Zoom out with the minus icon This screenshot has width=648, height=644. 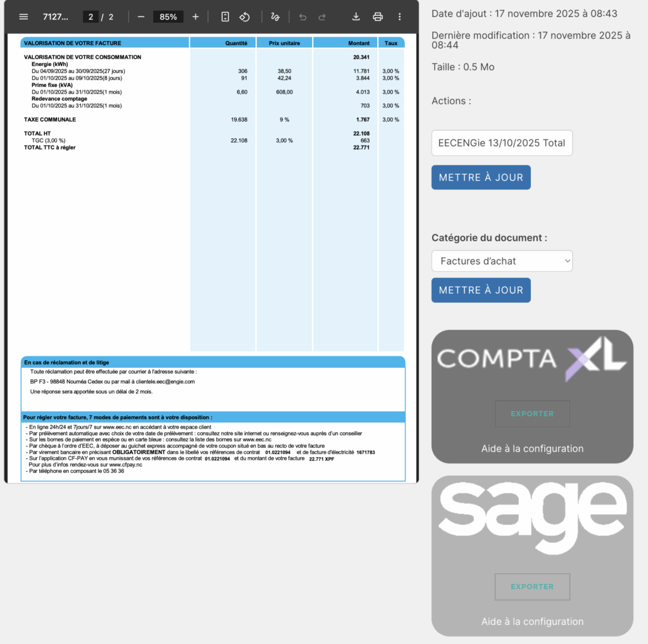pos(140,16)
